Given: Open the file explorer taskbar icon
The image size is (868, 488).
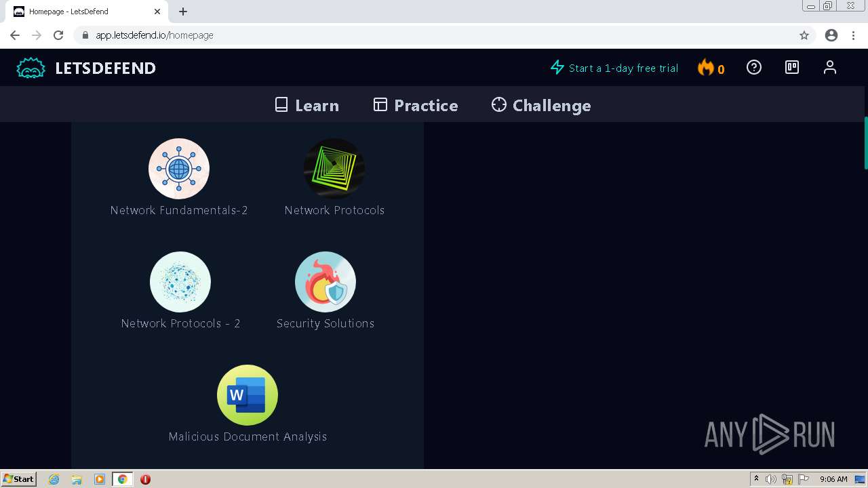Looking at the screenshot, I should (x=77, y=479).
